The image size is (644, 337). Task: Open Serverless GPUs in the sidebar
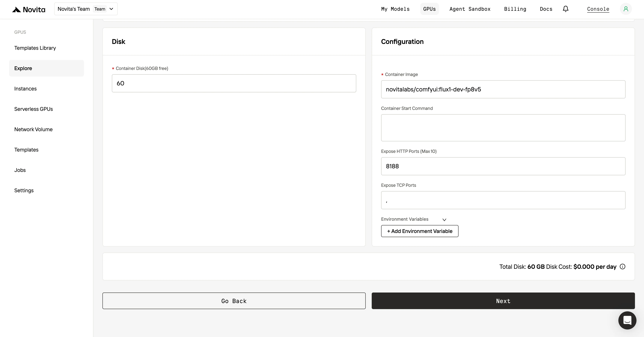click(x=47, y=109)
